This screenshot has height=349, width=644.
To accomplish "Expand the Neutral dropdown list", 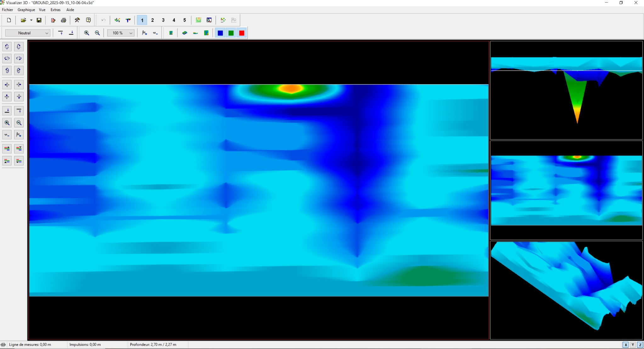I will click(47, 33).
